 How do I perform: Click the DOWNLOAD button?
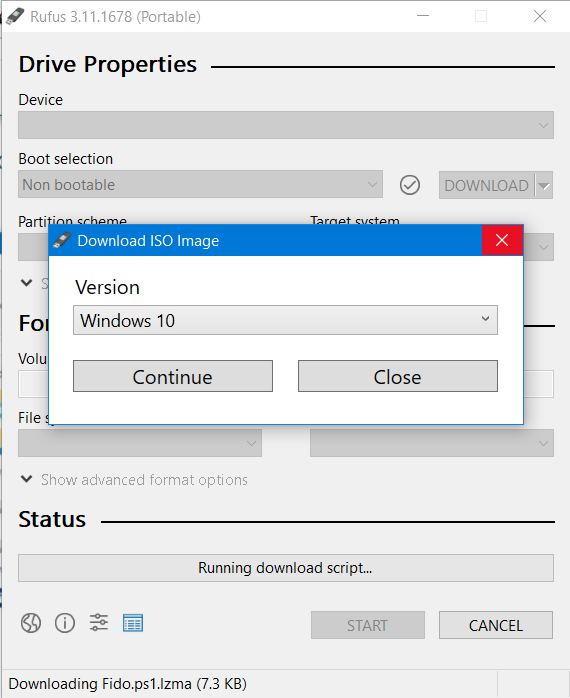486,185
